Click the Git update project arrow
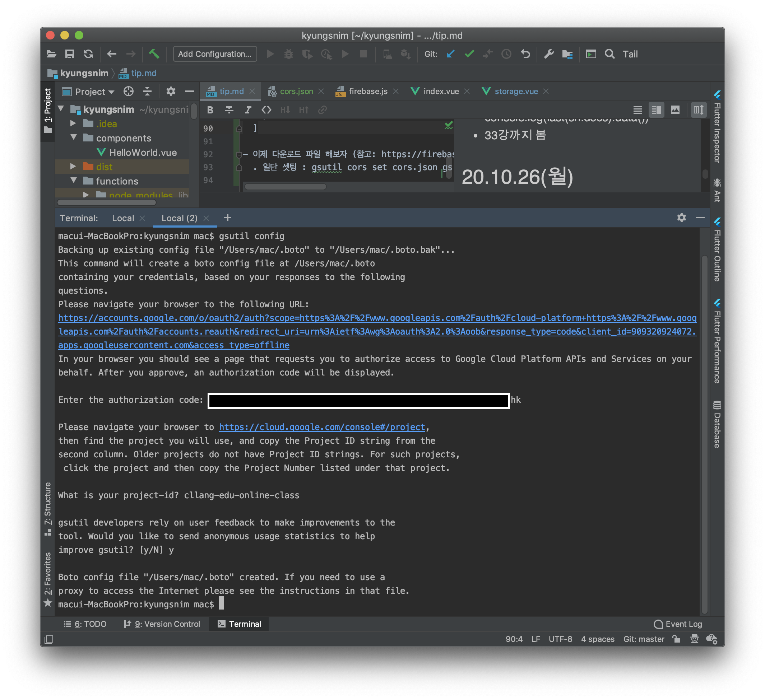 click(x=450, y=54)
